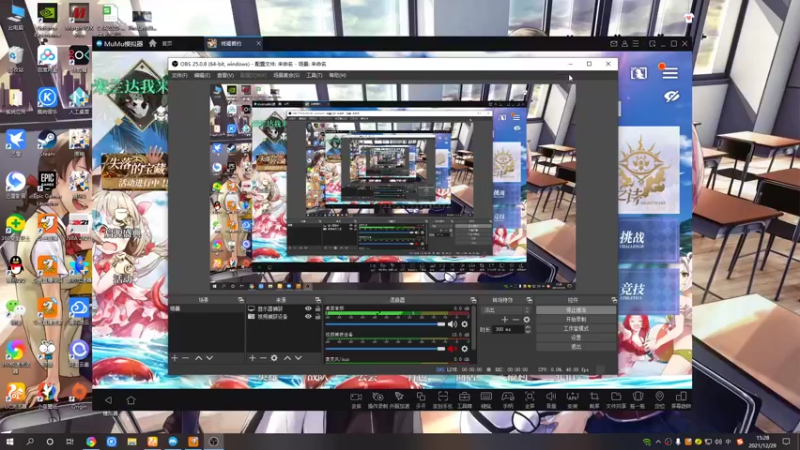The width and height of the screenshot is (800, 450).
Task: Open the transition type dropdown
Action: click(x=506, y=310)
